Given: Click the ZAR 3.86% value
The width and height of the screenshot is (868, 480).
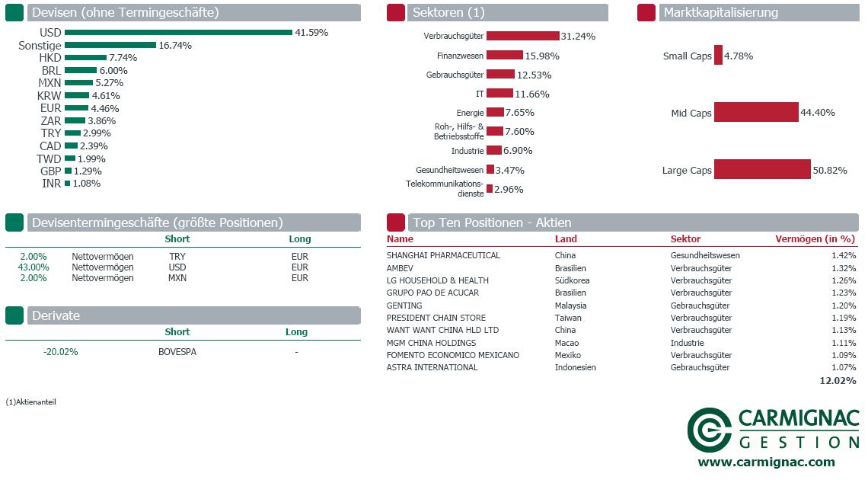Looking at the screenshot, I should coord(102,120).
